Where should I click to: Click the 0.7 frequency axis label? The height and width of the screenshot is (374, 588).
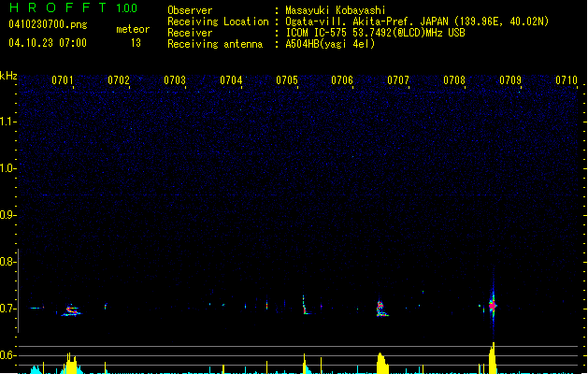[x=7, y=309]
